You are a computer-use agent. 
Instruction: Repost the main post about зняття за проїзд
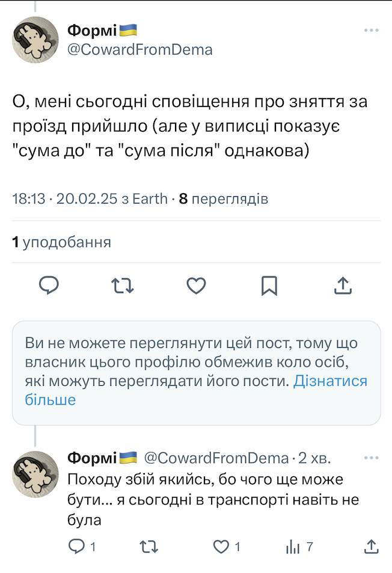[123, 285]
